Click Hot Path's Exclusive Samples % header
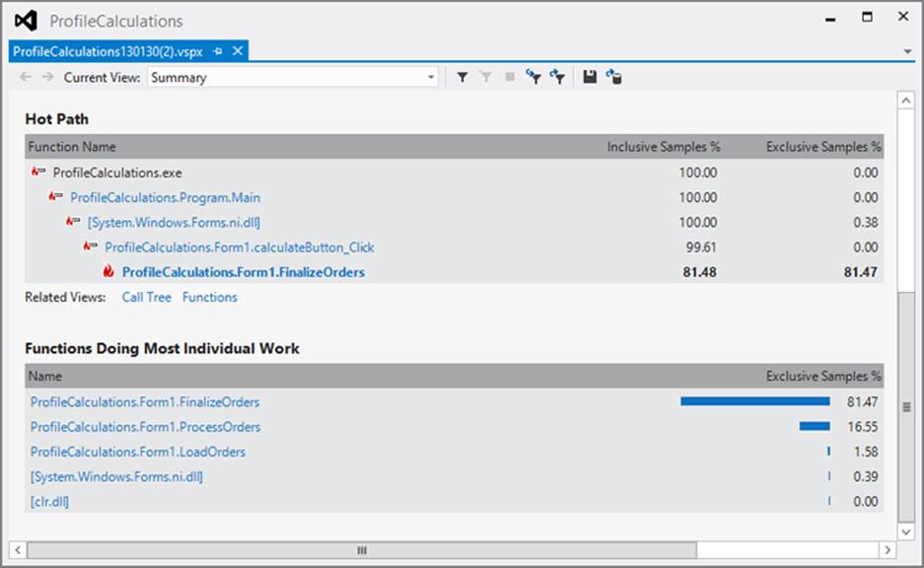This screenshot has width=924, height=568. click(823, 147)
